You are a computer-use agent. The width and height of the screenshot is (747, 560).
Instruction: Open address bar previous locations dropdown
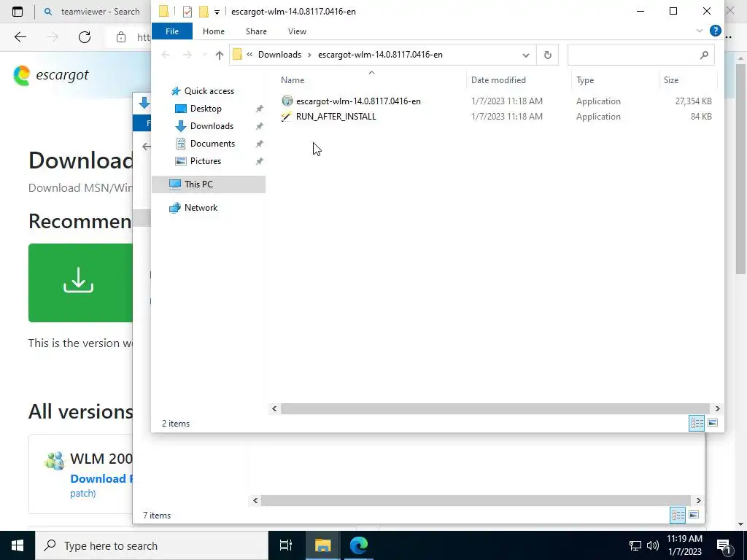tap(525, 55)
